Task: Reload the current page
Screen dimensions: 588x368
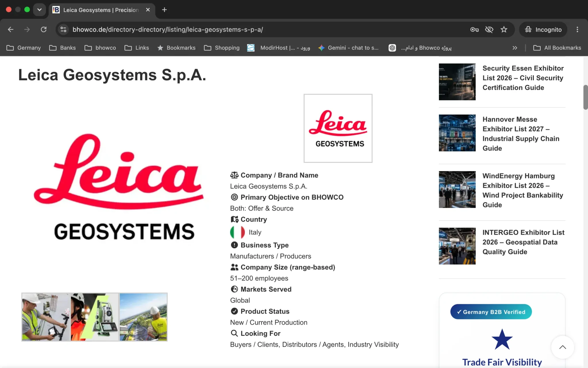Action: [x=44, y=29]
